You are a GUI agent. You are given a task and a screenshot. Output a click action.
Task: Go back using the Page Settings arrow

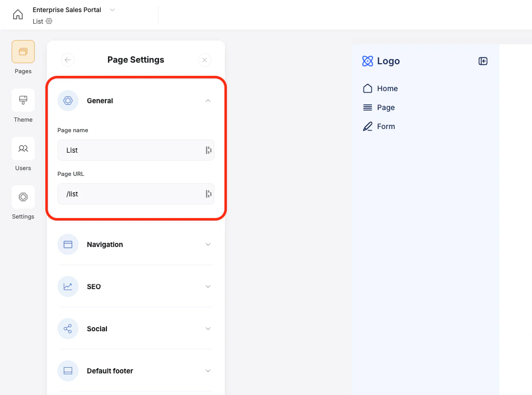pyautogui.click(x=67, y=60)
